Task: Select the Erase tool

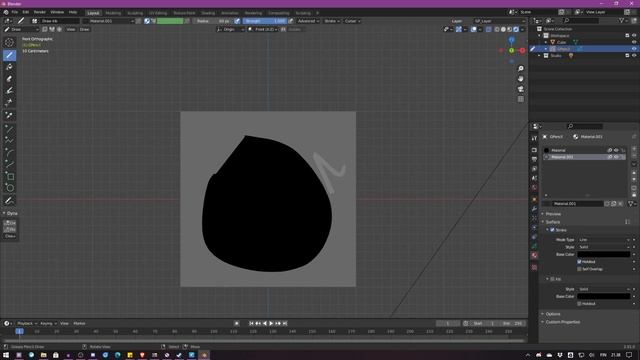Action: 9,79
